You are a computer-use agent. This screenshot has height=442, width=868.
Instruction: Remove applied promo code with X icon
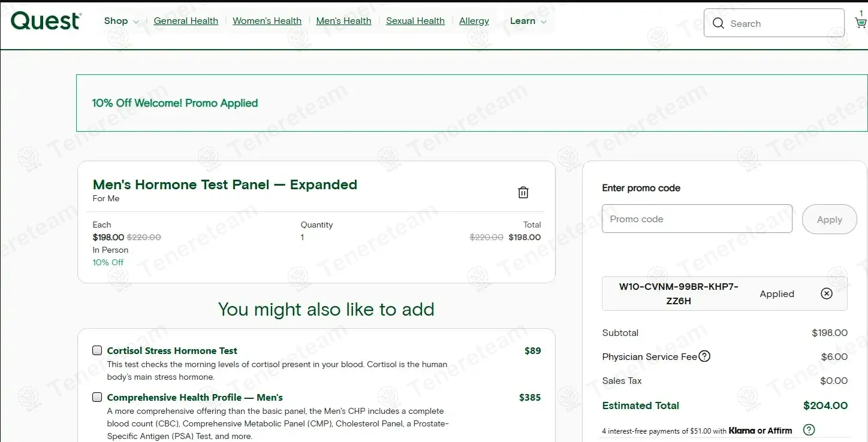[826, 293]
